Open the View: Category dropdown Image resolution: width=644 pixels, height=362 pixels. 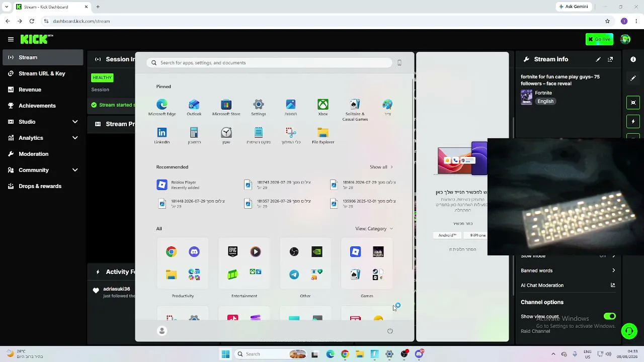pyautogui.click(x=374, y=229)
